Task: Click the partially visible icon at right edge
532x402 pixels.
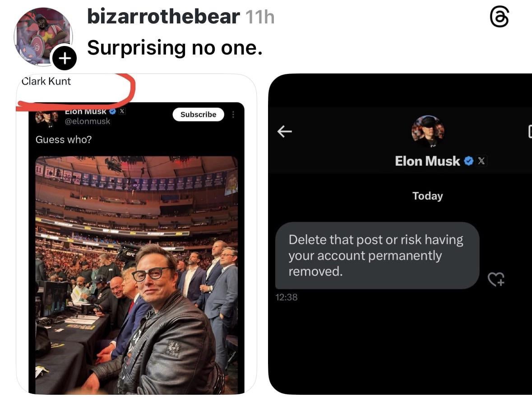Action: click(530, 132)
